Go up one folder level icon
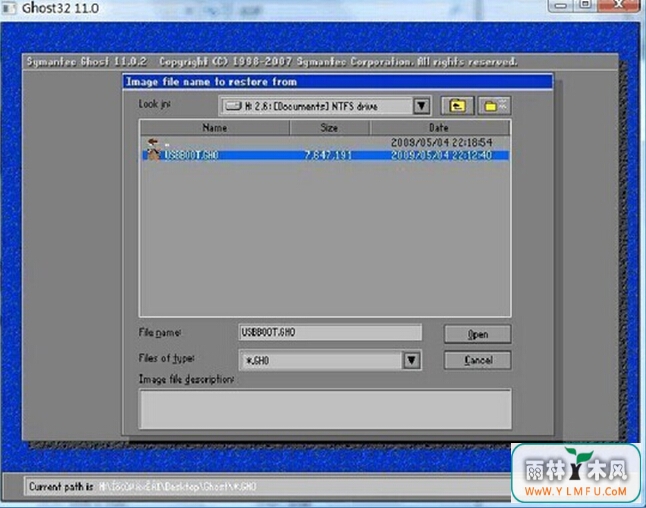The image size is (646, 508). point(457,106)
